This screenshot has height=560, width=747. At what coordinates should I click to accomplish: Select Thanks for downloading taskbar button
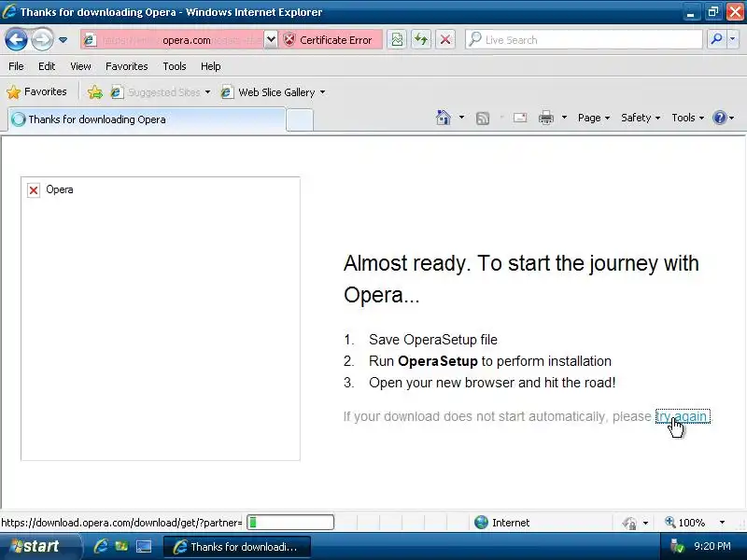[x=237, y=547]
